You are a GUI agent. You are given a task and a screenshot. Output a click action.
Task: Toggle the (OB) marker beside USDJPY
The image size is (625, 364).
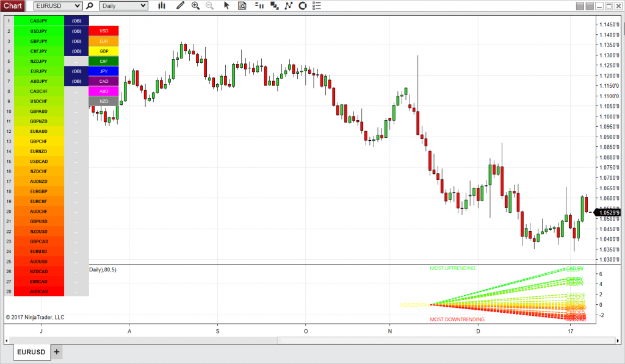tap(76, 30)
